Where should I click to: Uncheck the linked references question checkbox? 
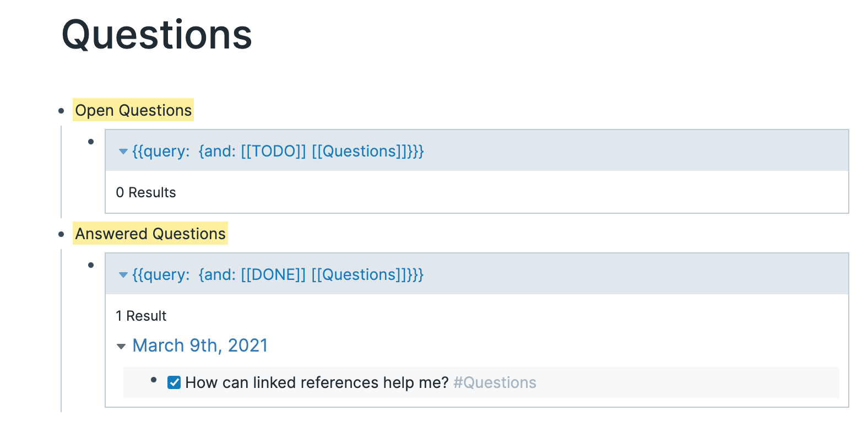point(173,382)
